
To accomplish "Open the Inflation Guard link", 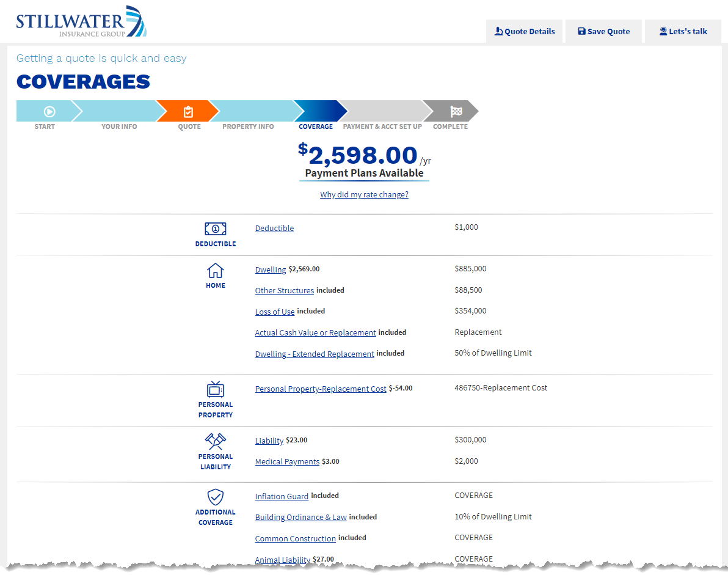I will 282,497.
